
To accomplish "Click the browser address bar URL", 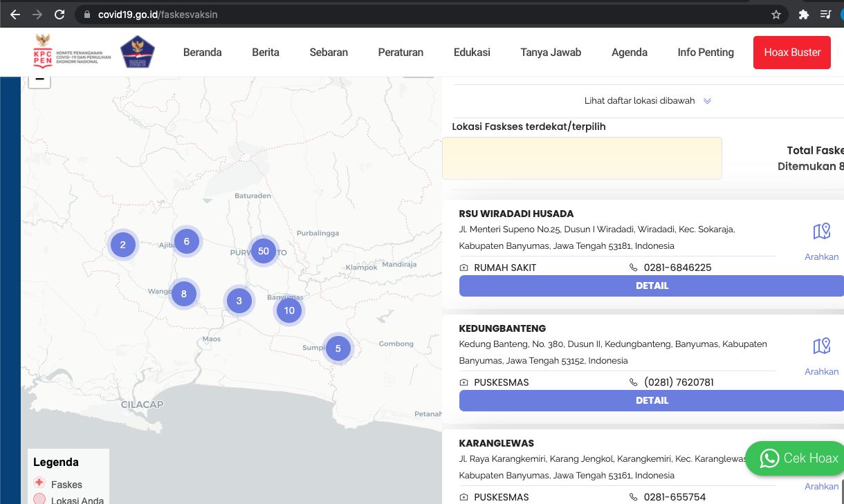I will [x=158, y=14].
